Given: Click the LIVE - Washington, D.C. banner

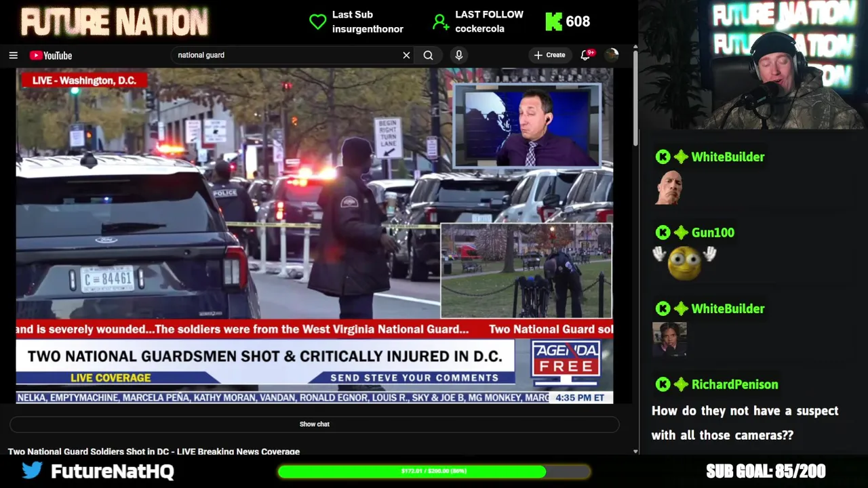Looking at the screenshot, I should [84, 81].
